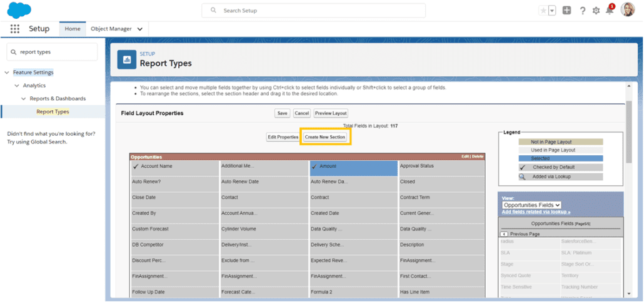
Task: Click the Preview Layout button
Action: point(331,113)
